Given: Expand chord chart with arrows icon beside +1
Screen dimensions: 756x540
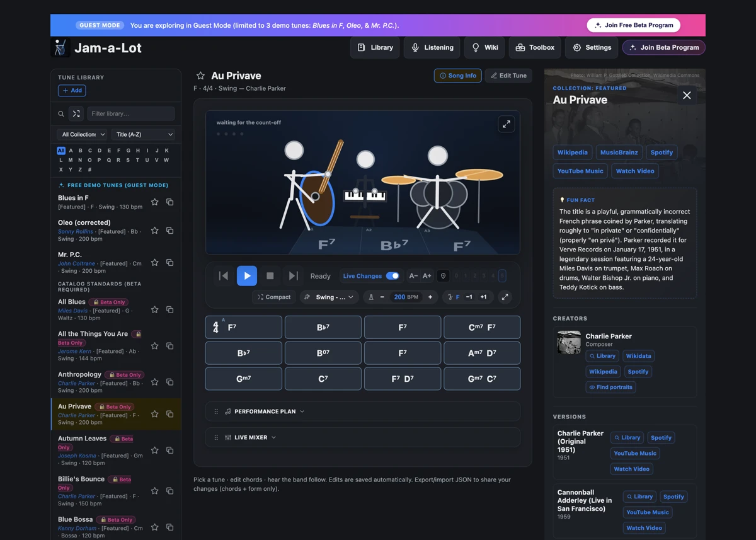Looking at the screenshot, I should (x=505, y=297).
